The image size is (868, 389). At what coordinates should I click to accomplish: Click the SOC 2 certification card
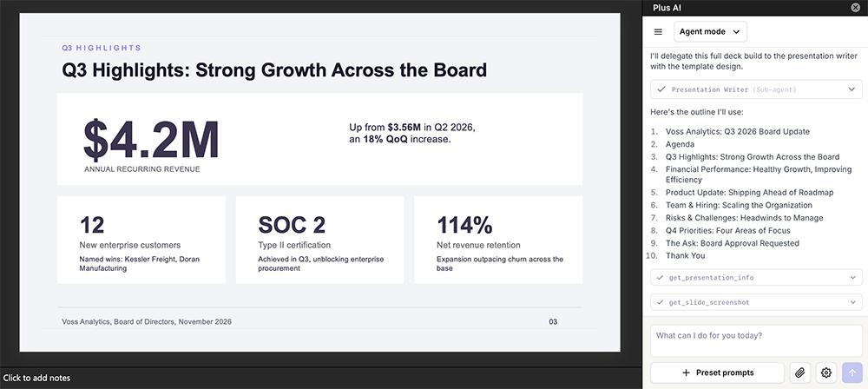tap(319, 240)
